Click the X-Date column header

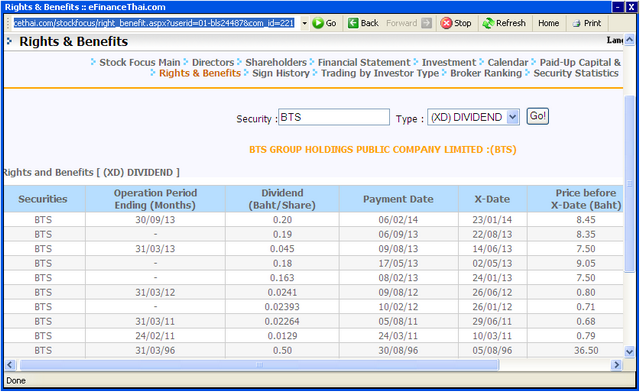[x=492, y=199]
